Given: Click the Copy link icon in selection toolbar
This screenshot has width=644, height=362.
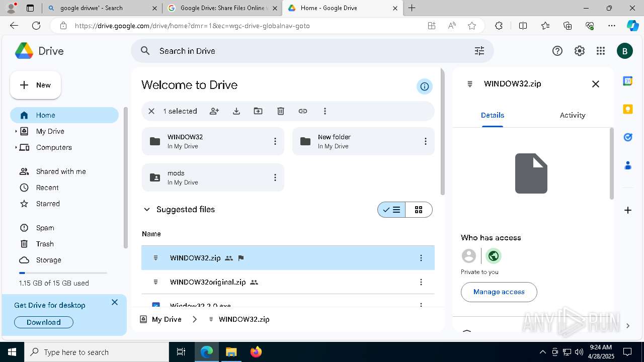Looking at the screenshot, I should [303, 111].
